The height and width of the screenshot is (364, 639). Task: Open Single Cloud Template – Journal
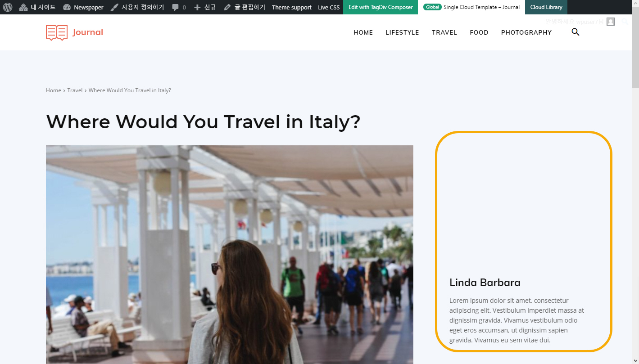(x=471, y=7)
